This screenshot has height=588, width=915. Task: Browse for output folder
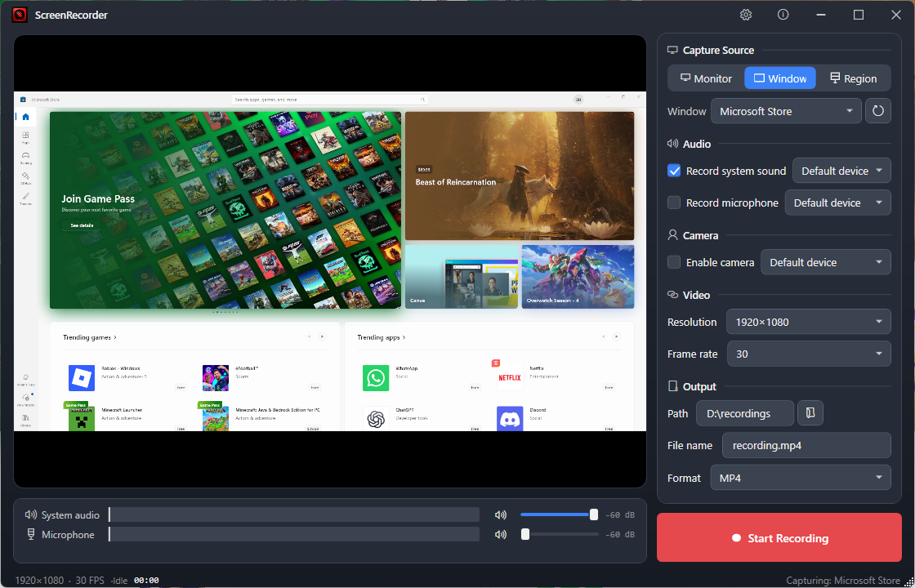tap(810, 413)
